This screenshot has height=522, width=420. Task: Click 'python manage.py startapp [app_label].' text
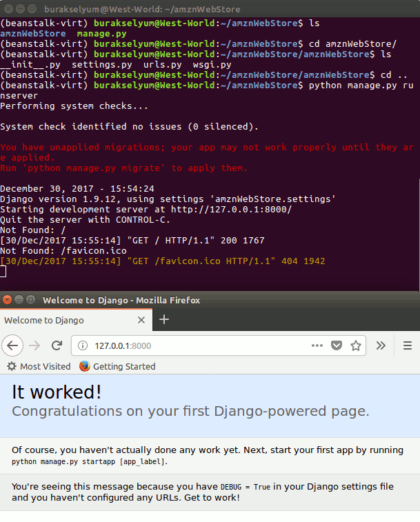(90, 462)
